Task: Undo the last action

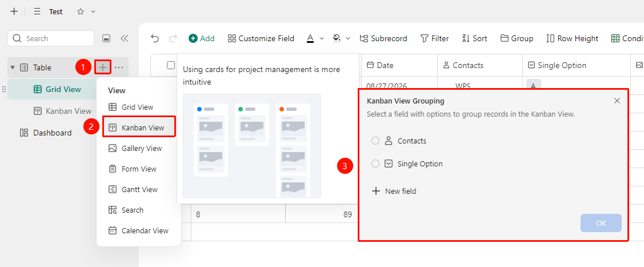Action: tap(155, 39)
